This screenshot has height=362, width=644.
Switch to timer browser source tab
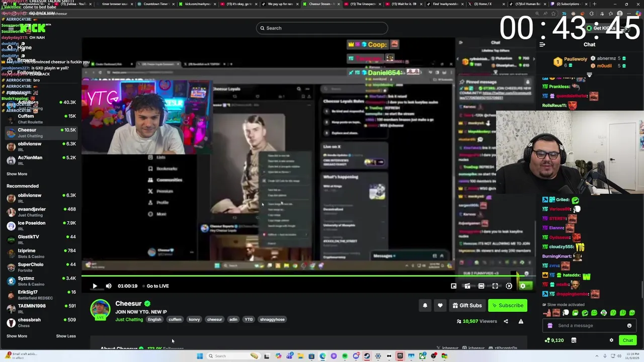pyautogui.click(x=115, y=4)
